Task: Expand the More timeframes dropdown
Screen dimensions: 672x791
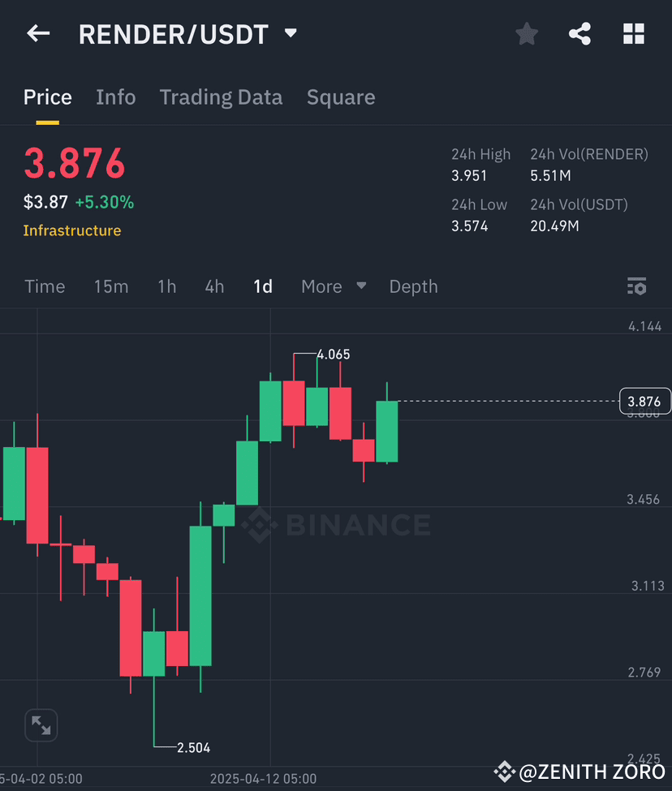Action: point(333,286)
